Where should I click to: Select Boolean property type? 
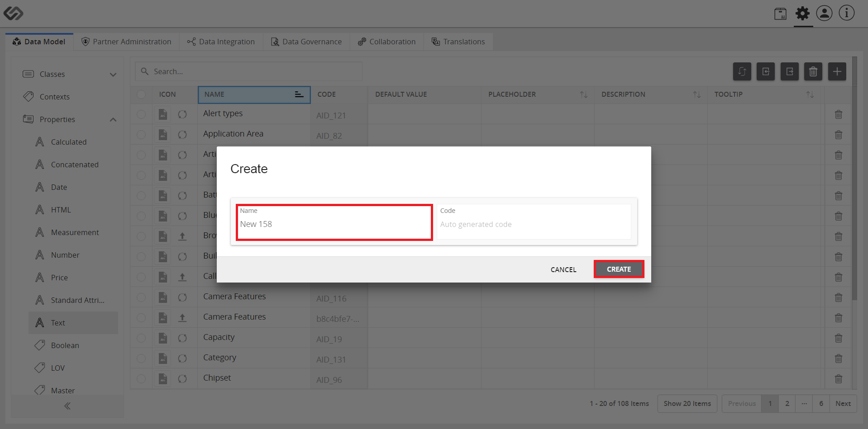point(65,345)
